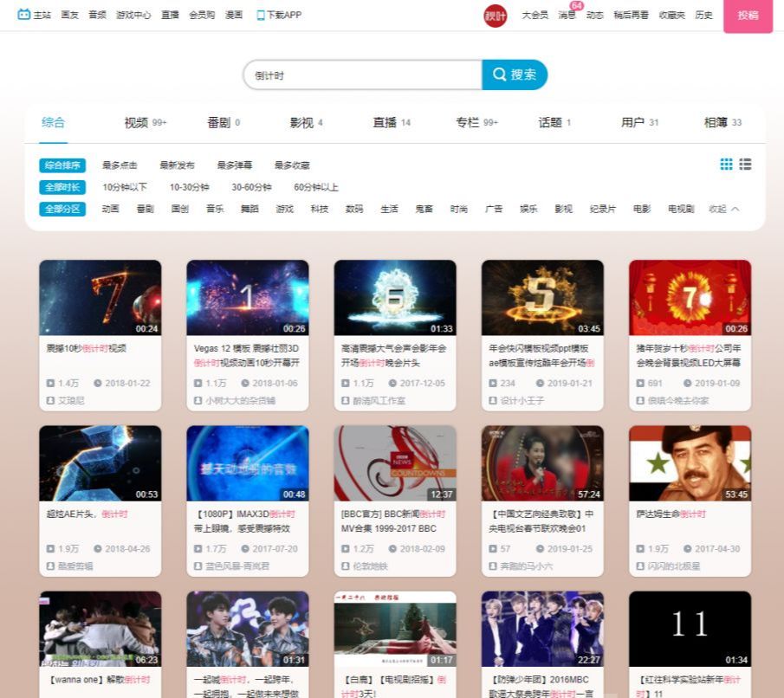Open 直播 in the top navigation bar
Image resolution: width=784 pixels, height=698 pixels.
tap(170, 15)
